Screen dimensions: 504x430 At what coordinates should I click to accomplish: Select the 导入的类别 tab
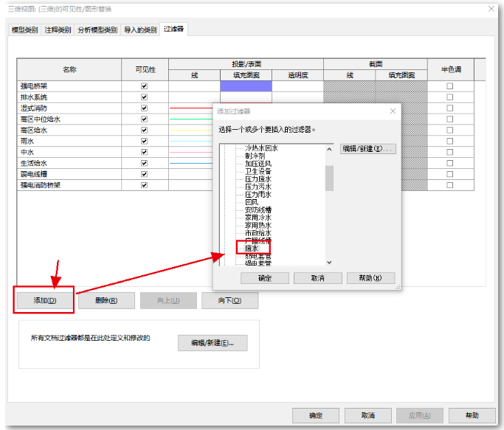point(140,30)
